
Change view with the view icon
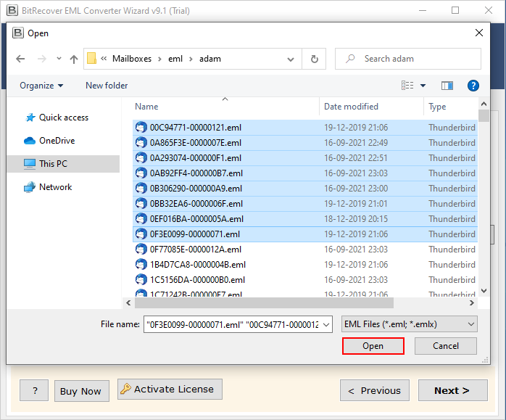click(x=407, y=86)
